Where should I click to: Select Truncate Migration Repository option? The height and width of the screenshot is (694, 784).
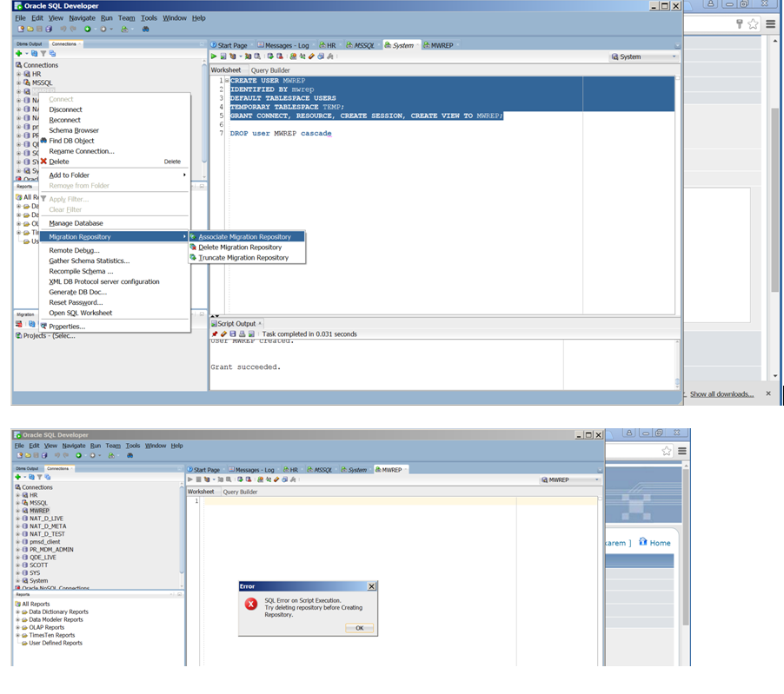[243, 258]
